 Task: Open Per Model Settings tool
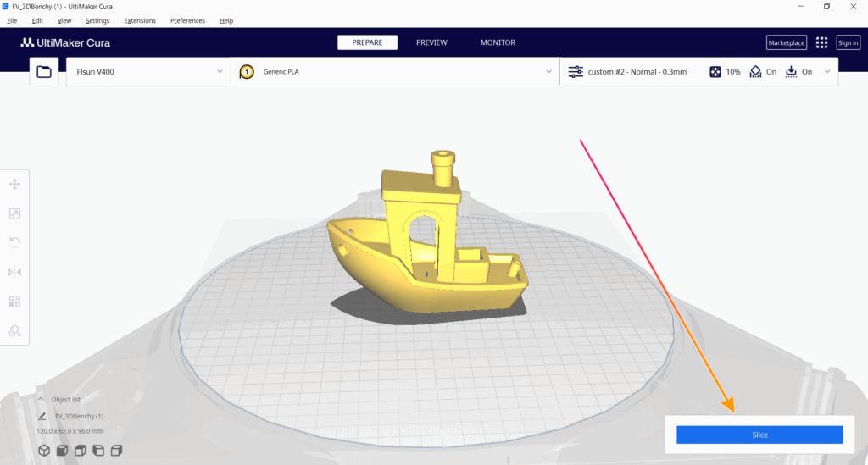[15, 302]
